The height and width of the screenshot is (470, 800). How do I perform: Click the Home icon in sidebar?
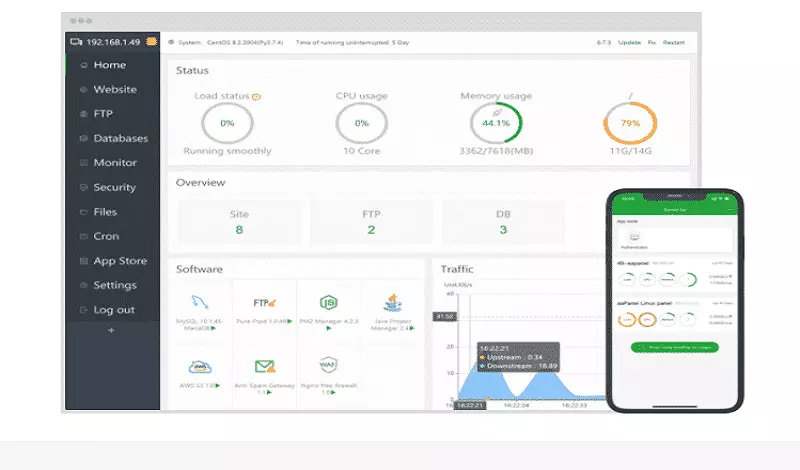[x=84, y=65]
